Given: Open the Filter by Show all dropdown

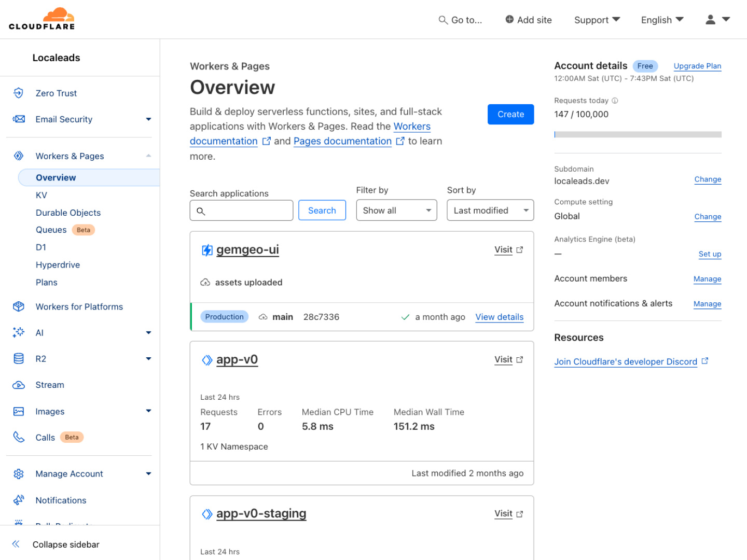Looking at the screenshot, I should coord(396,210).
